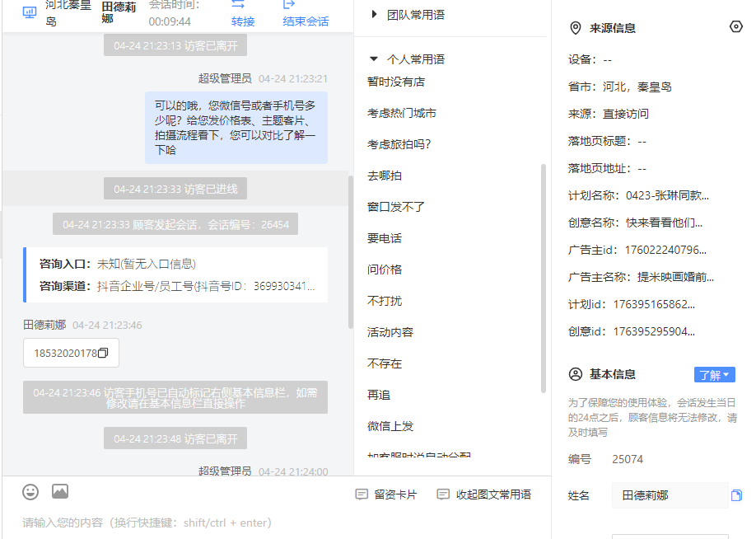Click the 21:23:48 访客已离开 system notice
756x539 pixels.
[x=175, y=438]
